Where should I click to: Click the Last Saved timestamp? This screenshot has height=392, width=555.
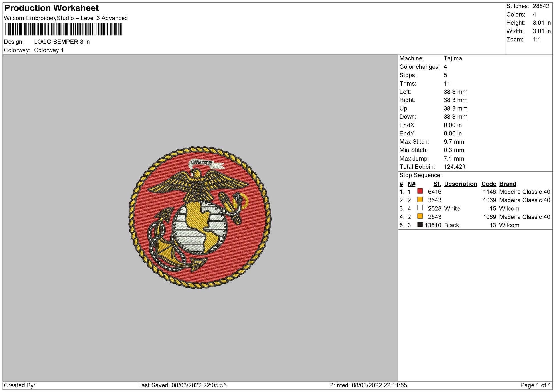coord(182,385)
